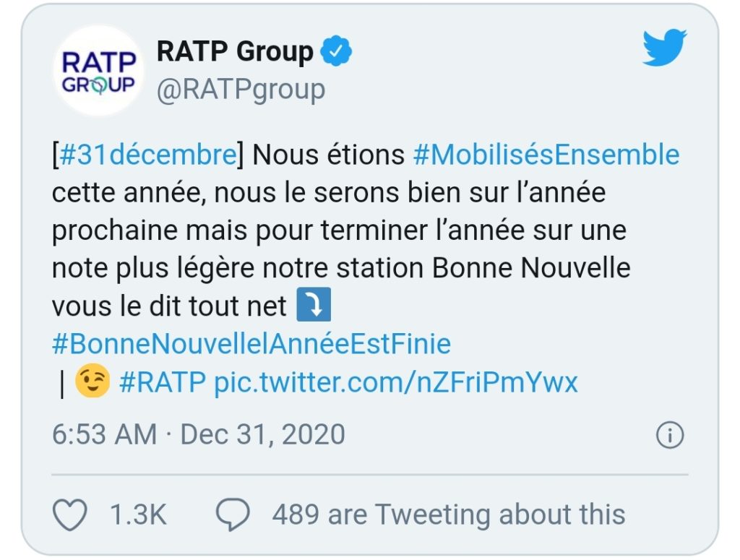Image resolution: width=740 pixels, height=560 pixels.
Task: Click the Twitter bird logo
Action: [x=664, y=49]
